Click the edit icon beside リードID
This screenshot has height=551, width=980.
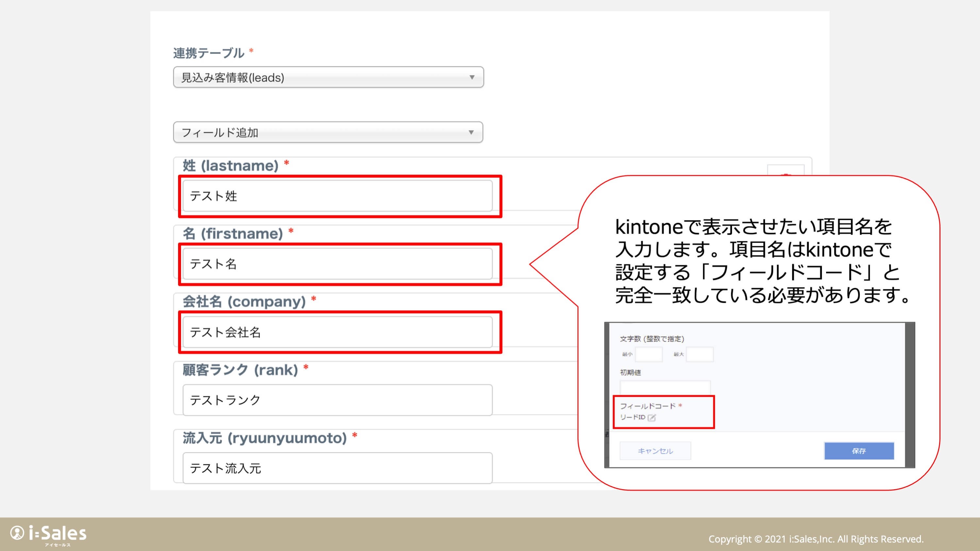coord(652,417)
